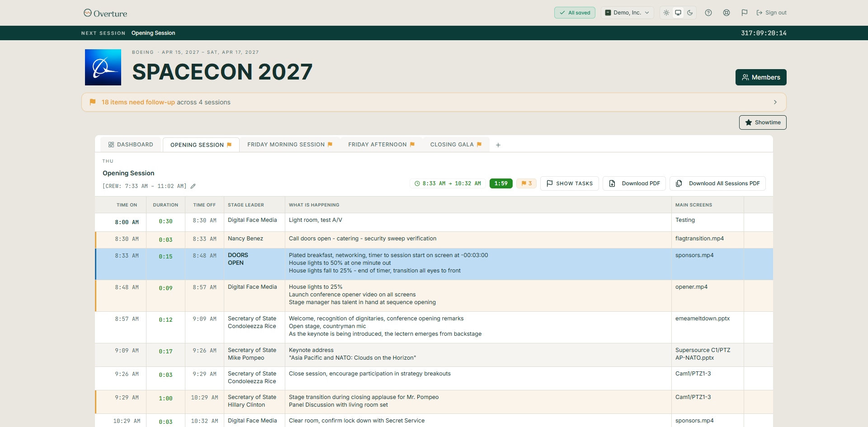The height and width of the screenshot is (427, 868).
Task: Click the 8:33 AM to 10:32 AM time badge
Action: coord(448,183)
